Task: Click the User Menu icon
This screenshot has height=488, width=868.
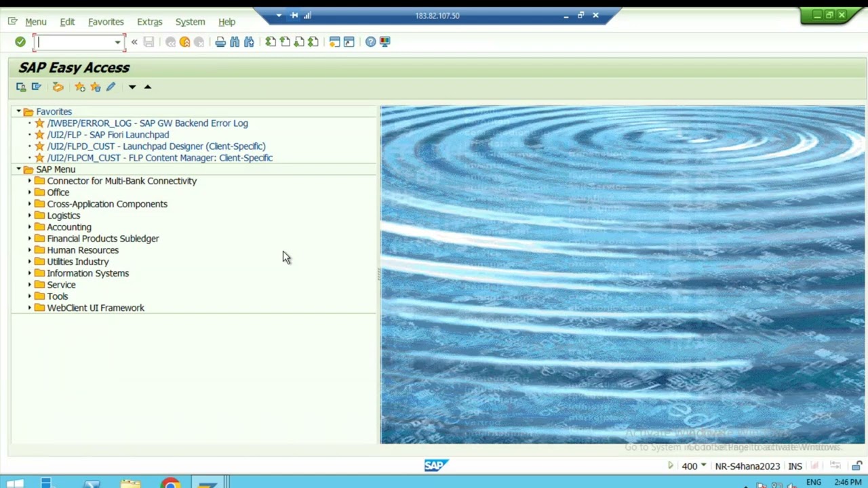Action: [x=21, y=87]
